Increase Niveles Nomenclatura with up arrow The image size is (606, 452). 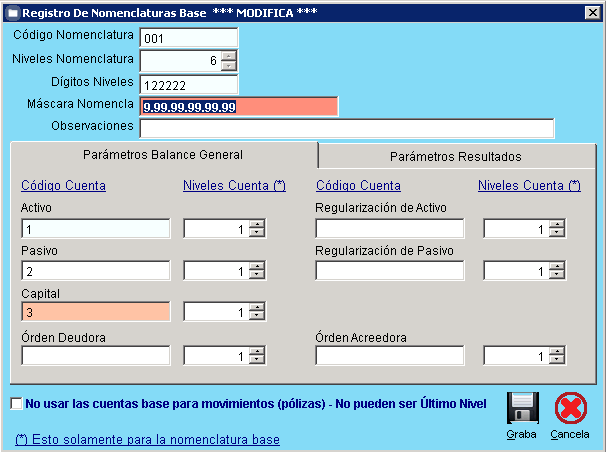(229, 56)
